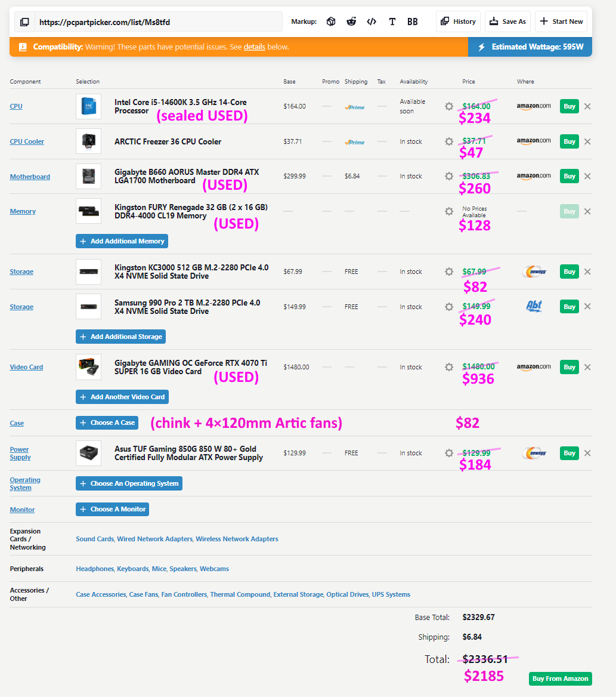Copy the list URL with clipboard icon

24,21
